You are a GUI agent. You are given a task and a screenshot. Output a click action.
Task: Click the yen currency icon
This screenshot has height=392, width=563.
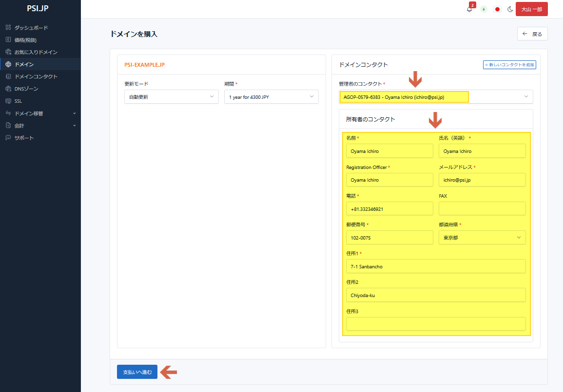pos(484,9)
